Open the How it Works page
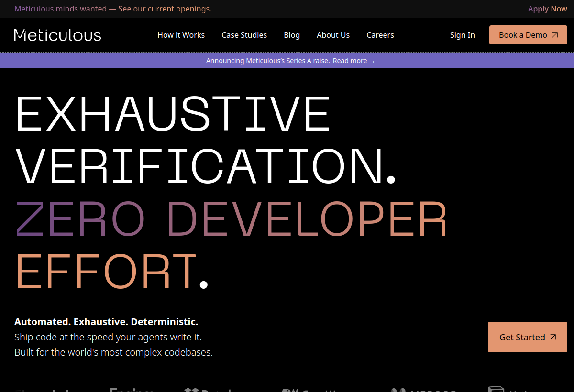The width and height of the screenshot is (574, 392). coord(181,35)
